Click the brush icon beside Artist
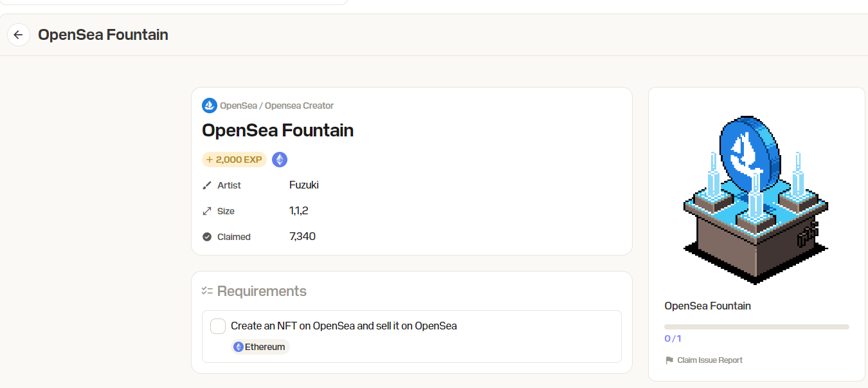This screenshot has height=388, width=868. [207, 185]
